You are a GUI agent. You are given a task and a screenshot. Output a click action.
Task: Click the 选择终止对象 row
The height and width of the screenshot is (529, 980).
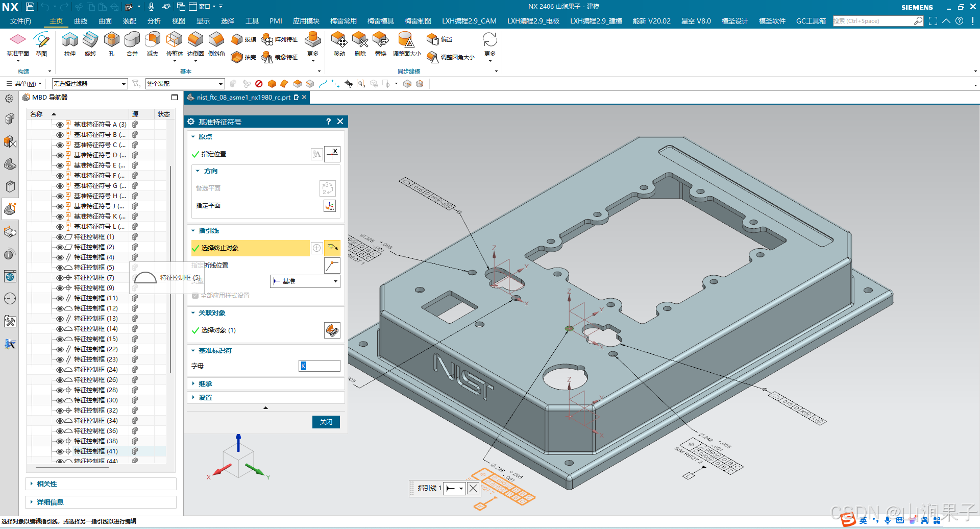coord(250,248)
